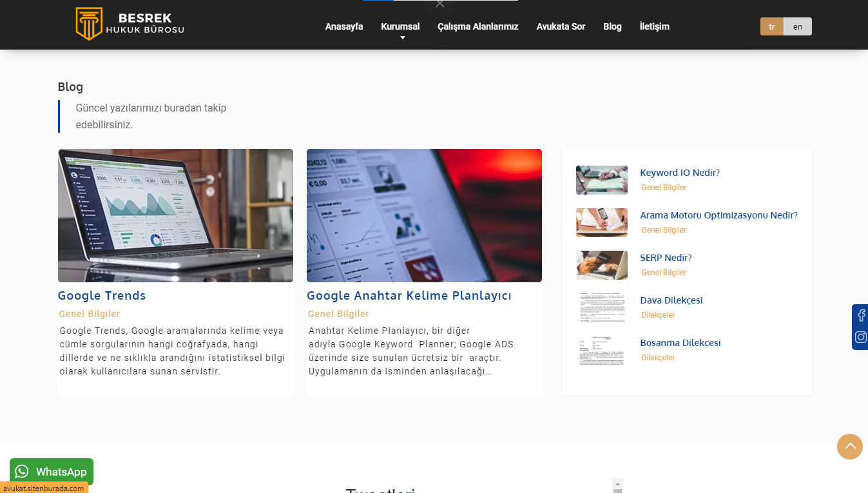Click the close X icon at top center
Screen dimensions: 868x493
coord(440,4)
